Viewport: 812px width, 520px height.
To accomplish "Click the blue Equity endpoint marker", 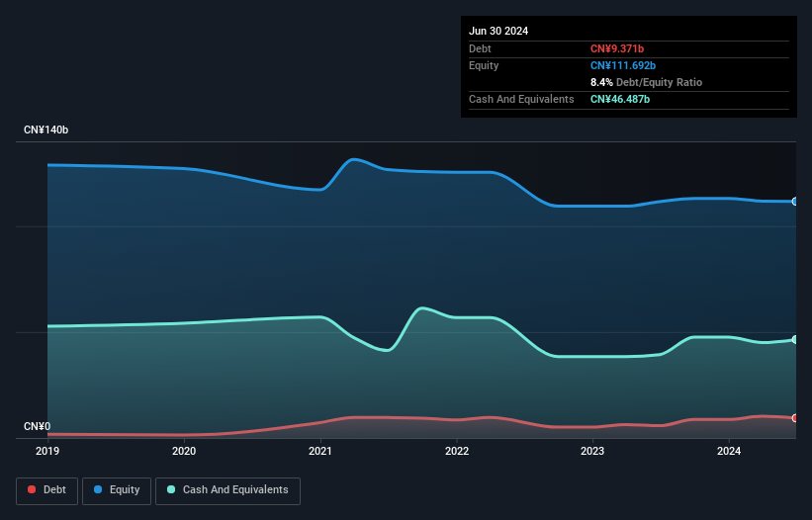I will [x=795, y=202].
